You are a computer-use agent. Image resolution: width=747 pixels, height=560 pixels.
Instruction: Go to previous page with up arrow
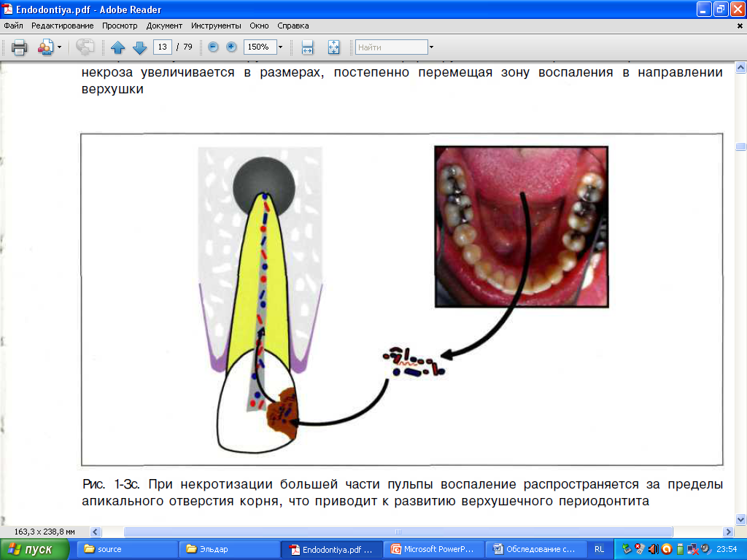click(117, 47)
